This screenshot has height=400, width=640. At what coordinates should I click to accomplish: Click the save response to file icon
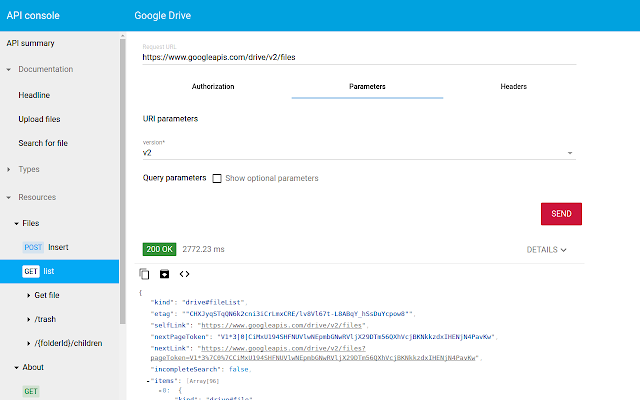click(164, 274)
